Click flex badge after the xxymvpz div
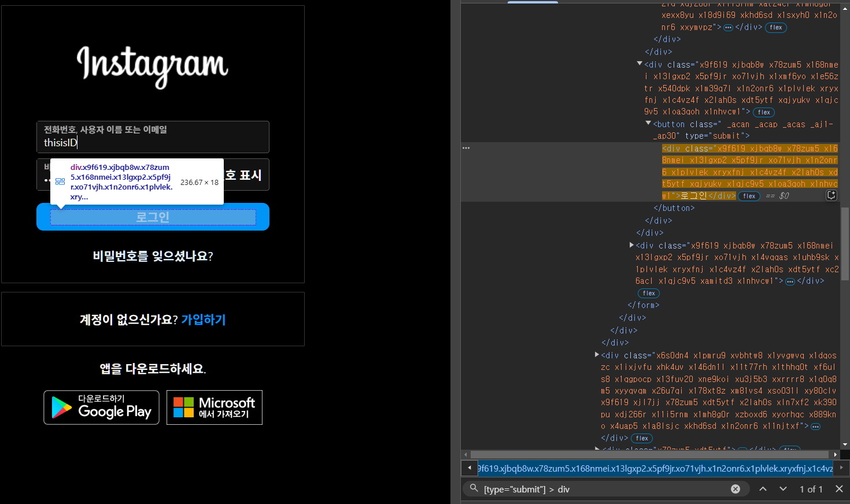 point(776,27)
